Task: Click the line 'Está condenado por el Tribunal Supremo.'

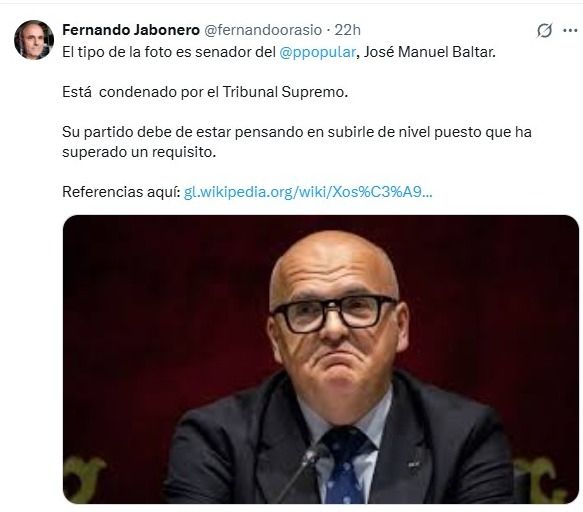Action: 205,92
